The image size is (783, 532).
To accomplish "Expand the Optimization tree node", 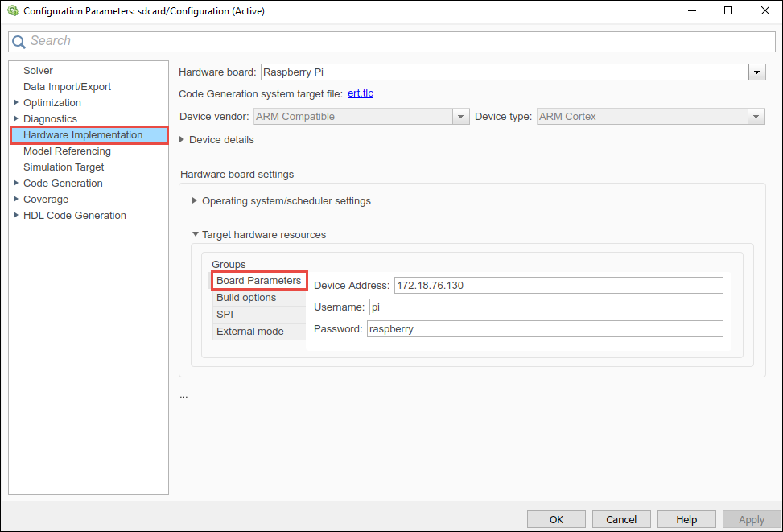I will click(16, 103).
